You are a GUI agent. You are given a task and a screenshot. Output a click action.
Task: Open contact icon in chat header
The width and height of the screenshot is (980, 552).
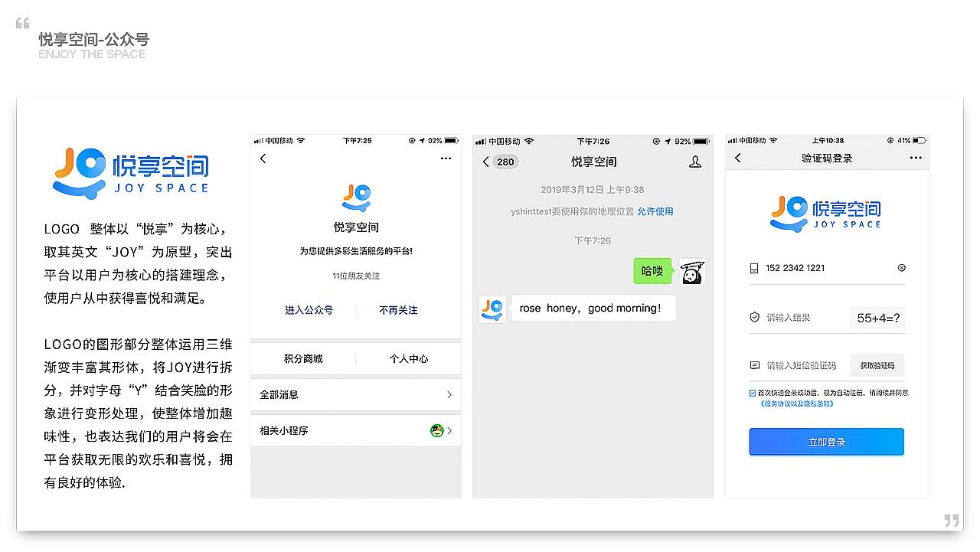695,162
